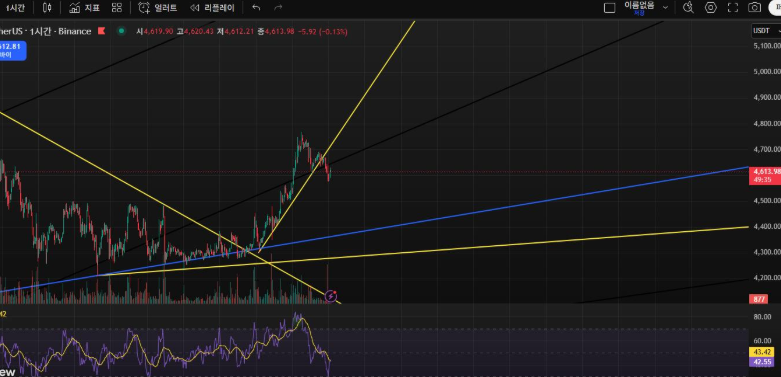The height and width of the screenshot is (377, 781).
Task: Undo the last chart action
Action: coord(256,7)
